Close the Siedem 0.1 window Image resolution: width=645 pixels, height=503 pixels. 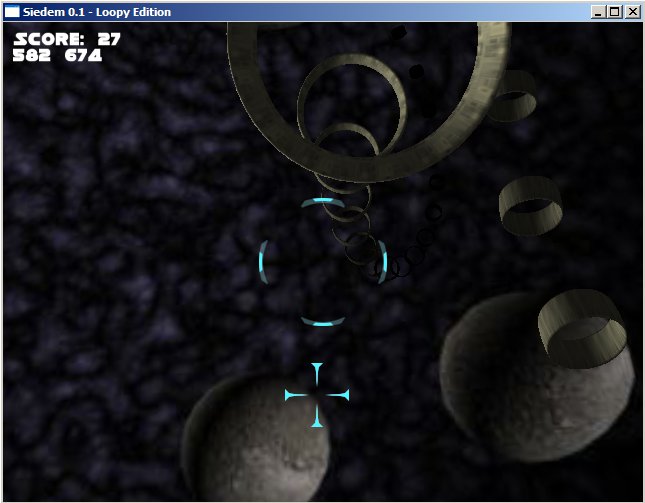(x=633, y=12)
